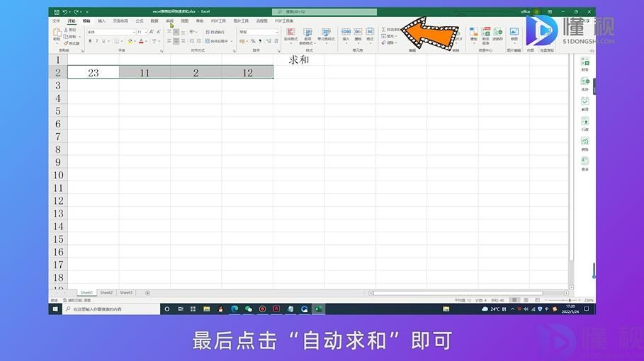
Task: Apply the yellow fill color bucket
Action: point(130,41)
